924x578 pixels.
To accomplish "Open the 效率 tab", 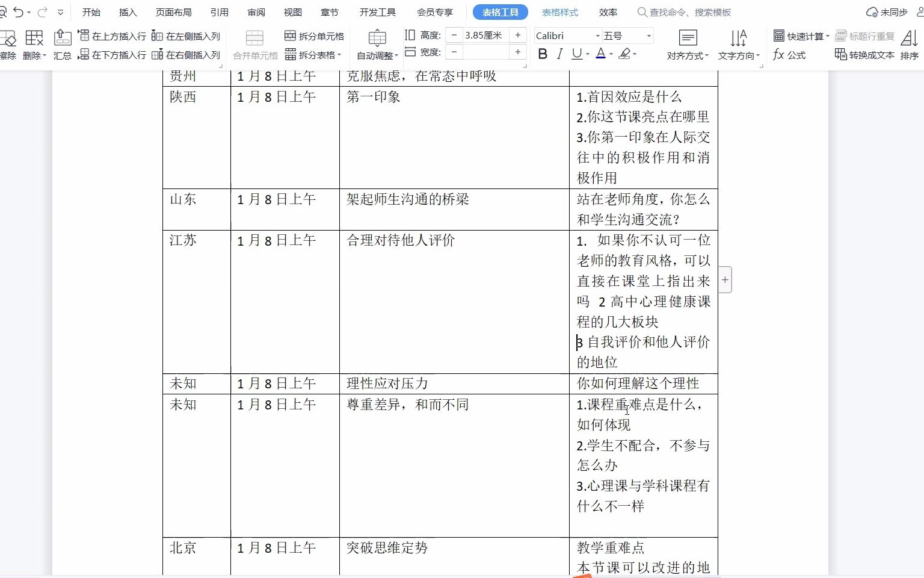I will click(608, 12).
